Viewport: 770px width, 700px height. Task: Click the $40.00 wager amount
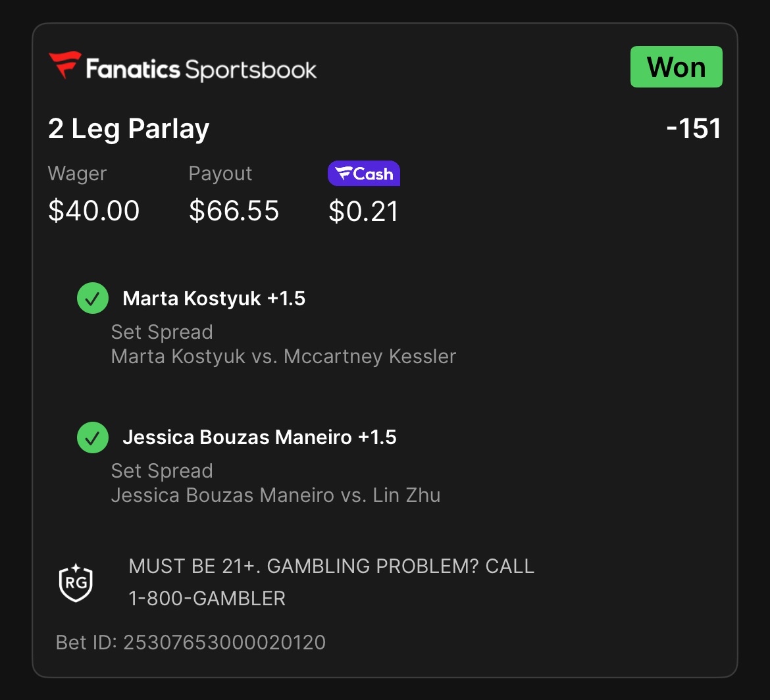(x=94, y=211)
